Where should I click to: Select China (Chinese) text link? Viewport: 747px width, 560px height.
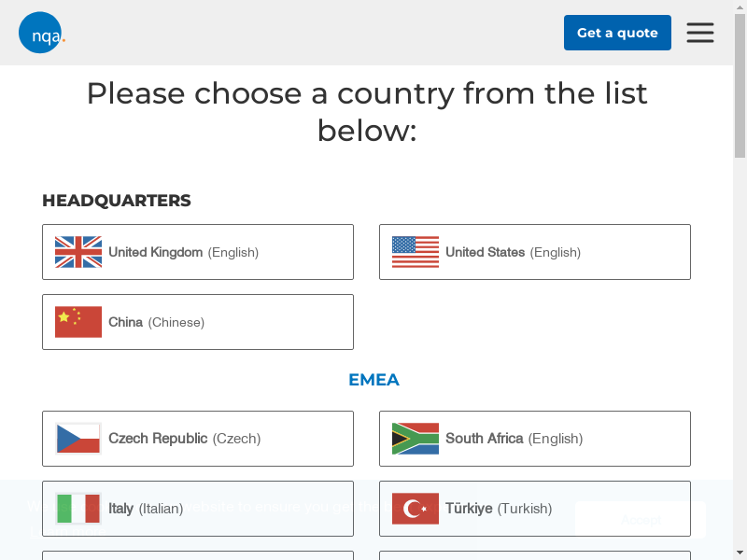pos(156,322)
